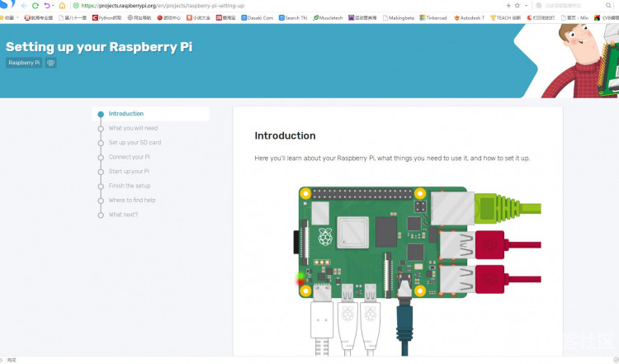Open the Autodesk T bookmark
Viewport: 619px width, 364px height.
pyautogui.click(x=469, y=18)
